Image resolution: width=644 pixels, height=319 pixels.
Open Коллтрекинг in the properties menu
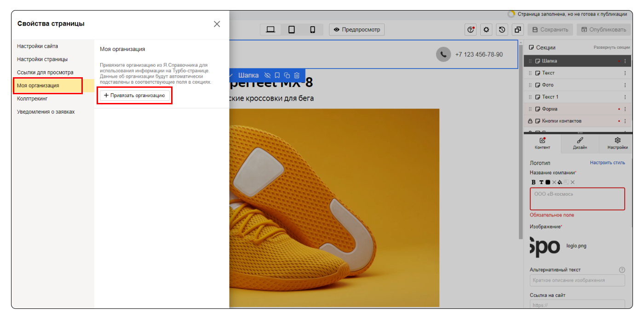coord(32,98)
